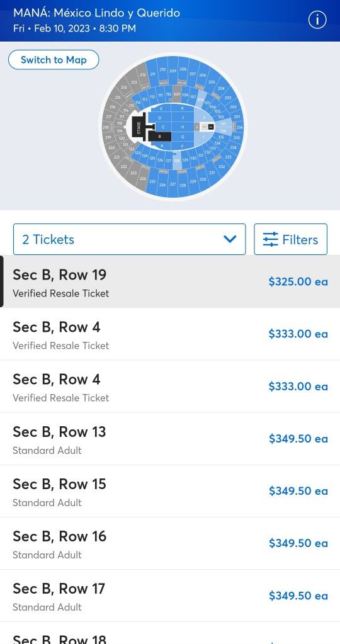Tap the dropdown chevron of ticket quantity
Screen dimensions: 340x644
(230, 239)
